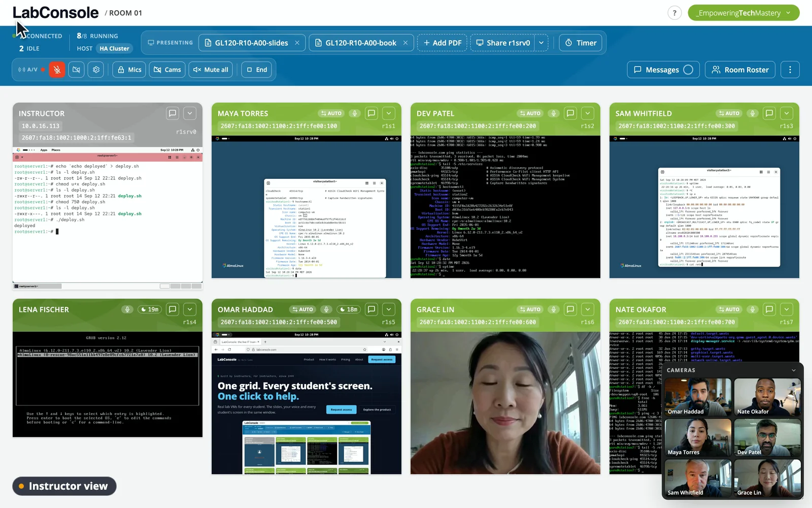
Task: Open chat icon on Instructor tile
Action: click(x=173, y=113)
